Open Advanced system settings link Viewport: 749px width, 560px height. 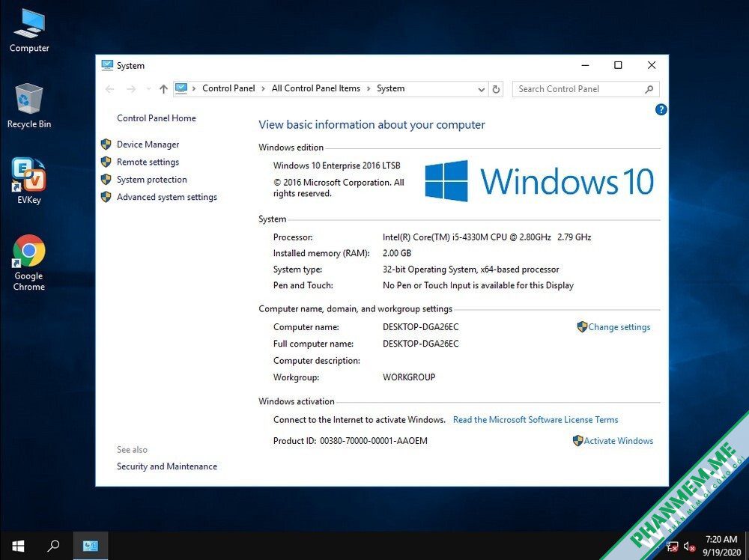(x=167, y=197)
